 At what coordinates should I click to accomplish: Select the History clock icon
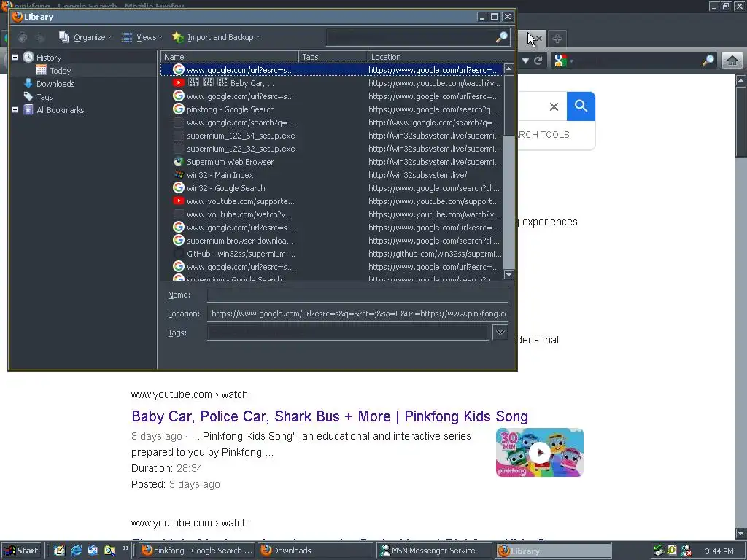(x=28, y=57)
